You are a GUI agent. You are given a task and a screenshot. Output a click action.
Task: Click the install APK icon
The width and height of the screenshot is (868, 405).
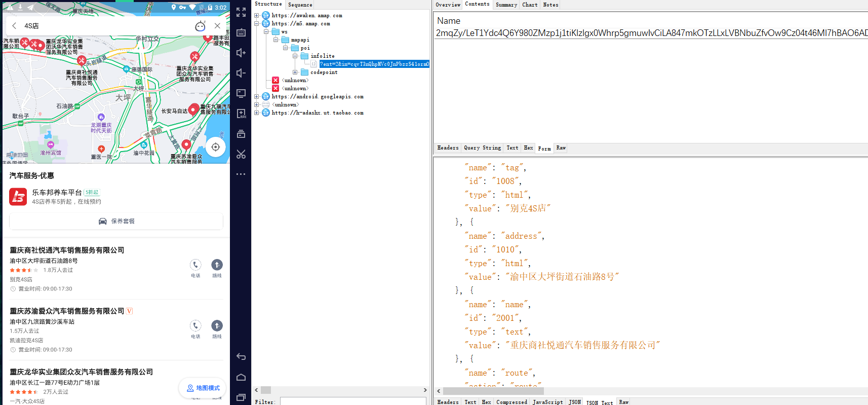pyautogui.click(x=241, y=114)
